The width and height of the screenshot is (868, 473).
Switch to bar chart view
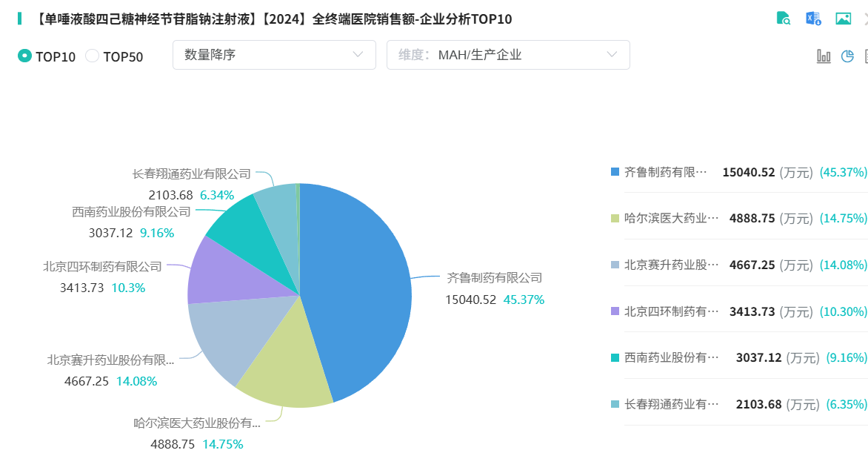(824, 56)
